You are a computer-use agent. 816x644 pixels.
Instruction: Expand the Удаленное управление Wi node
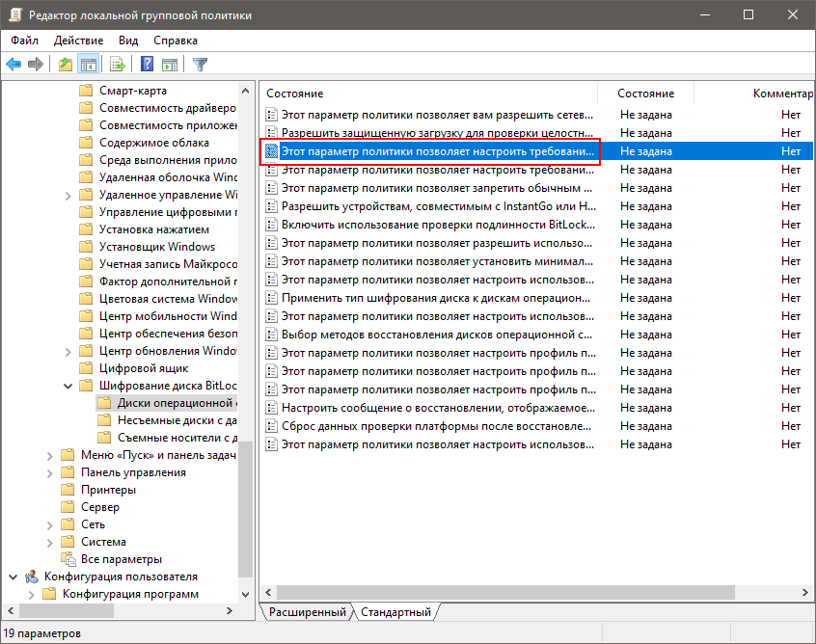click(x=68, y=195)
